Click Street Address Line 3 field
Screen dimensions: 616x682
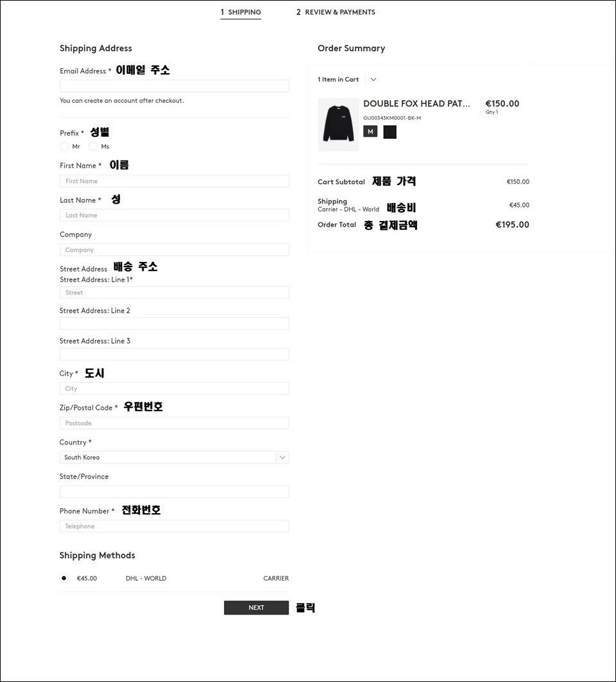(175, 354)
